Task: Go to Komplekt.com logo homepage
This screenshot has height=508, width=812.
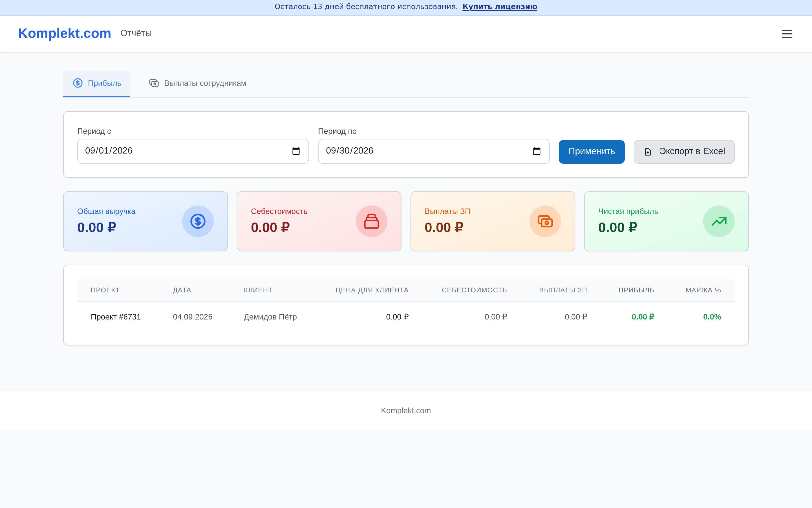Action: click(64, 33)
